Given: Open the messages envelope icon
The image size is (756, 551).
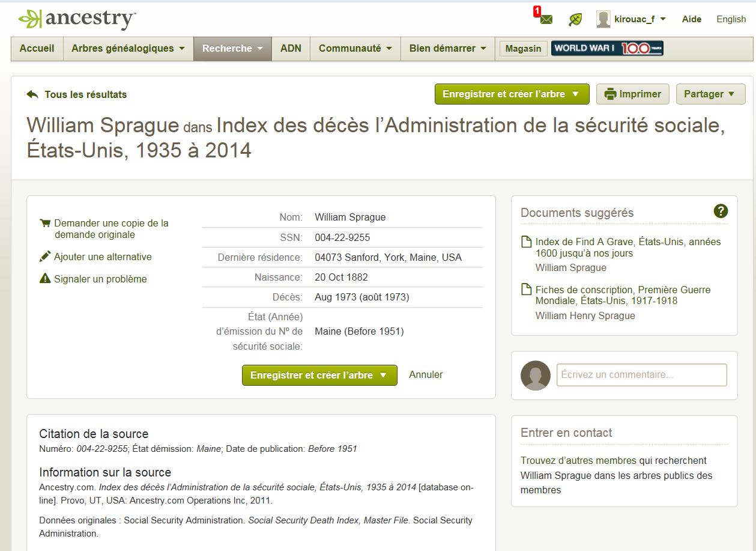Looking at the screenshot, I should [x=546, y=19].
